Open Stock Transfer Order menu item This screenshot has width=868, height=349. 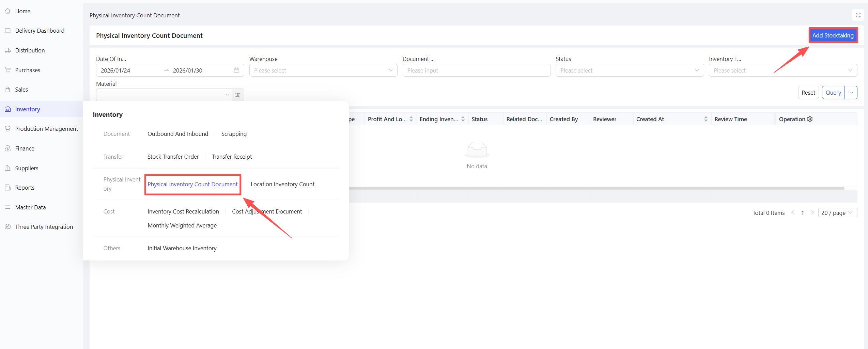[173, 157]
